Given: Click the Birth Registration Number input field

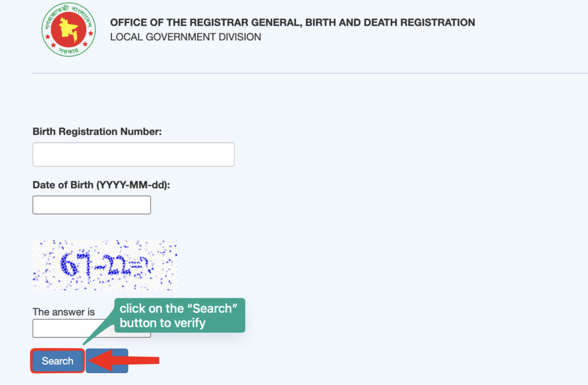Looking at the screenshot, I should point(133,154).
